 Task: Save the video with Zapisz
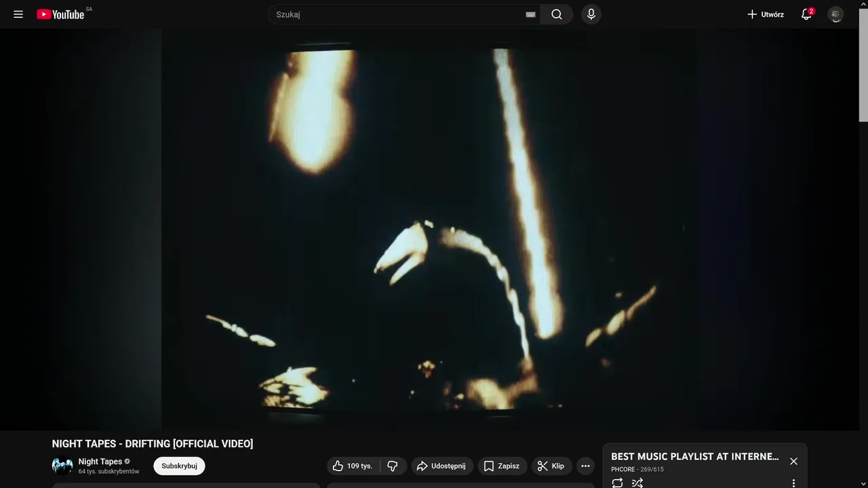point(502,466)
